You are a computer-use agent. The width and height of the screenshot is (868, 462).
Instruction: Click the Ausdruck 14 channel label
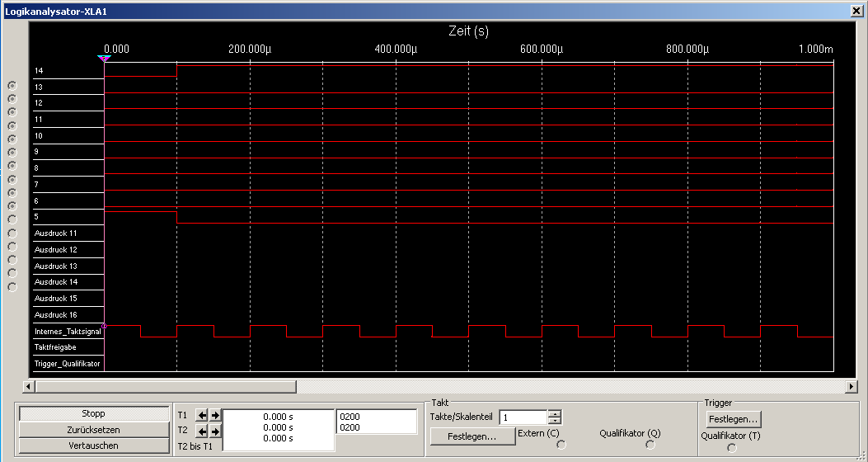(x=55, y=282)
